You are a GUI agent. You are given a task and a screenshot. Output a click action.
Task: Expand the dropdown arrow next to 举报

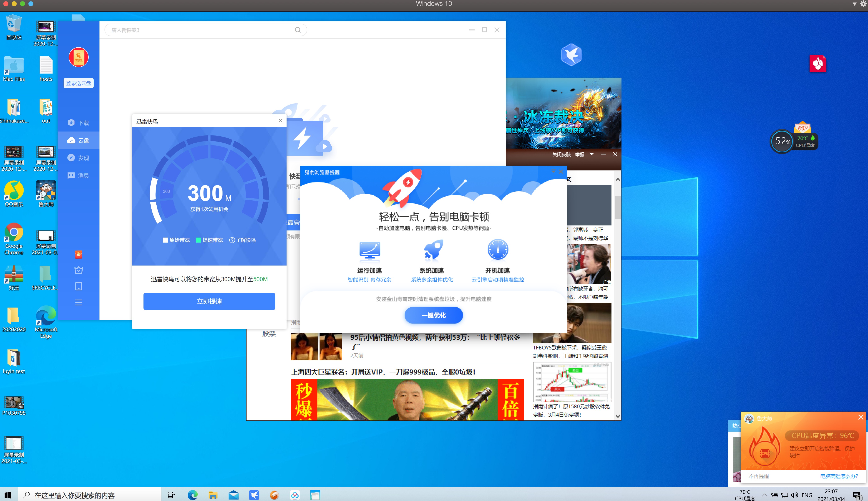coord(591,154)
